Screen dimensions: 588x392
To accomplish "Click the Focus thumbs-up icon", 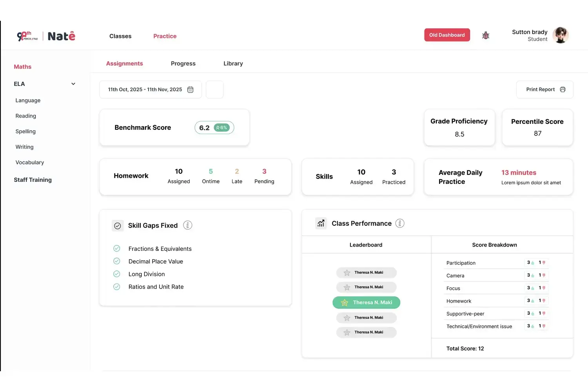I will tap(533, 288).
